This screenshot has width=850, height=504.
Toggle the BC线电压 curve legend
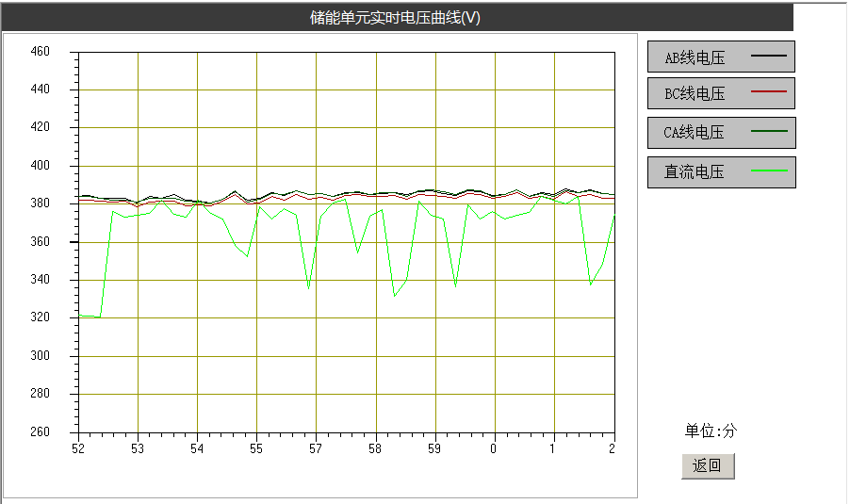(x=721, y=93)
